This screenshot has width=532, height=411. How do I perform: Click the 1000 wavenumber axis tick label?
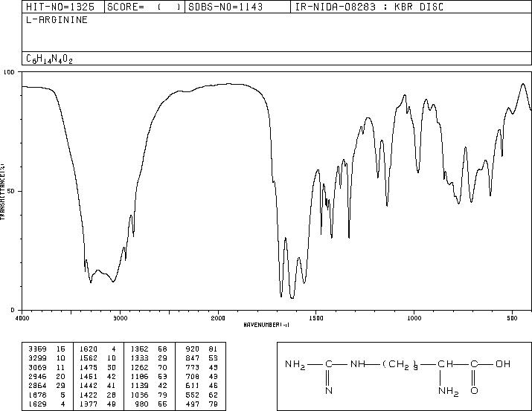pyautogui.click(x=414, y=318)
